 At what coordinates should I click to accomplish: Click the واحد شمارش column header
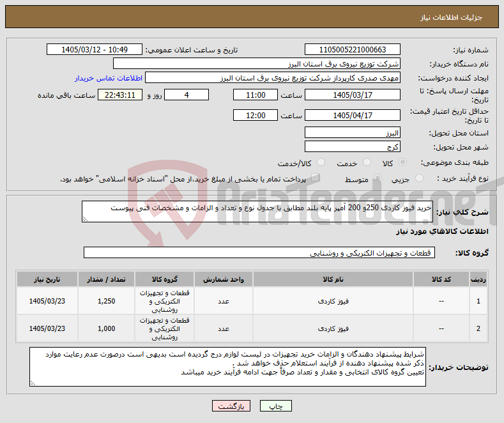(x=224, y=279)
